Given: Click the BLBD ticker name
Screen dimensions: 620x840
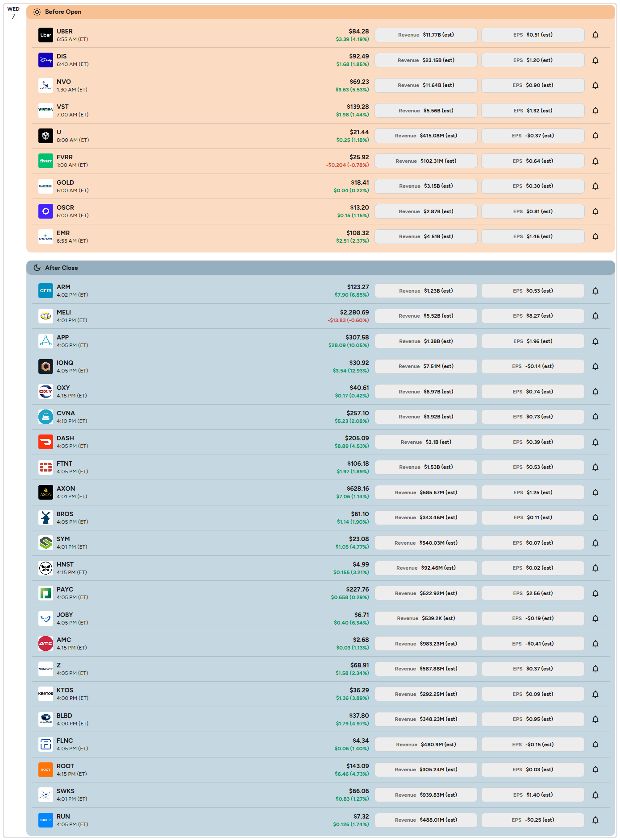Looking at the screenshot, I should point(64,716).
